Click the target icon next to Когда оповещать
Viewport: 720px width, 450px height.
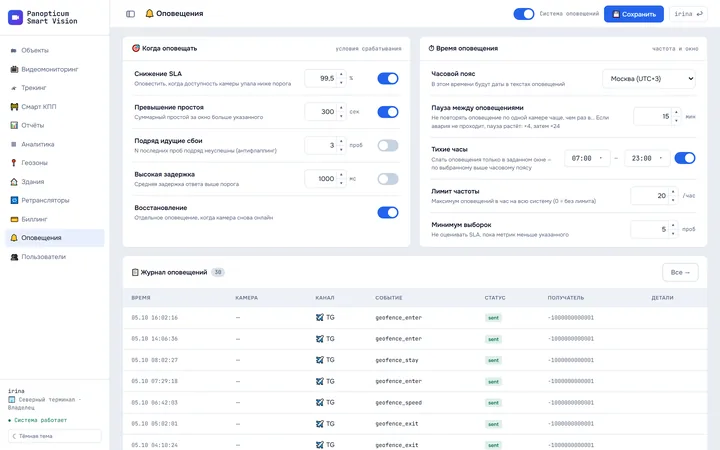136,48
